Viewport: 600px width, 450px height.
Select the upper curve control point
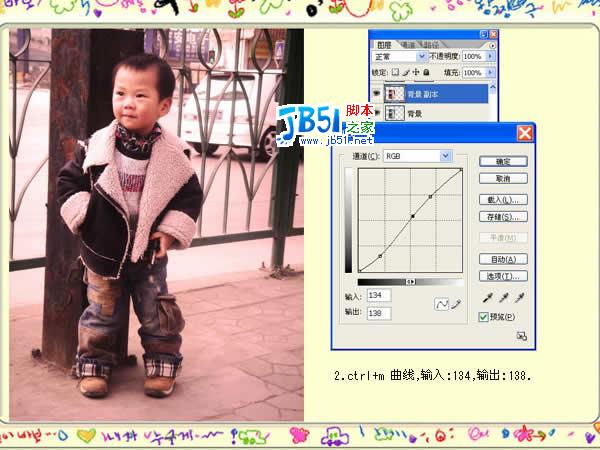pyautogui.click(x=430, y=196)
